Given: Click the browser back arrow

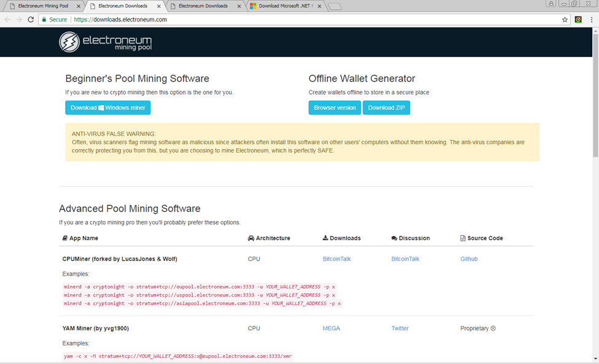Looking at the screenshot, I should [7, 20].
